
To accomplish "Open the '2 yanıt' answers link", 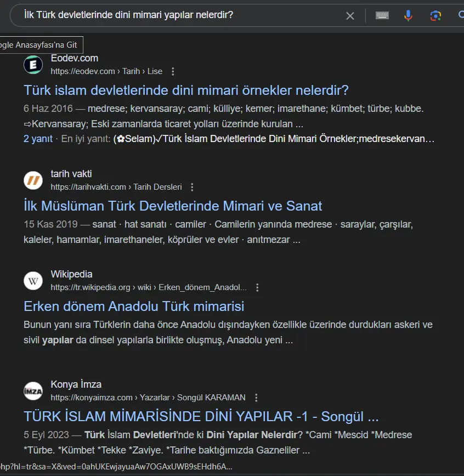I will point(38,139).
